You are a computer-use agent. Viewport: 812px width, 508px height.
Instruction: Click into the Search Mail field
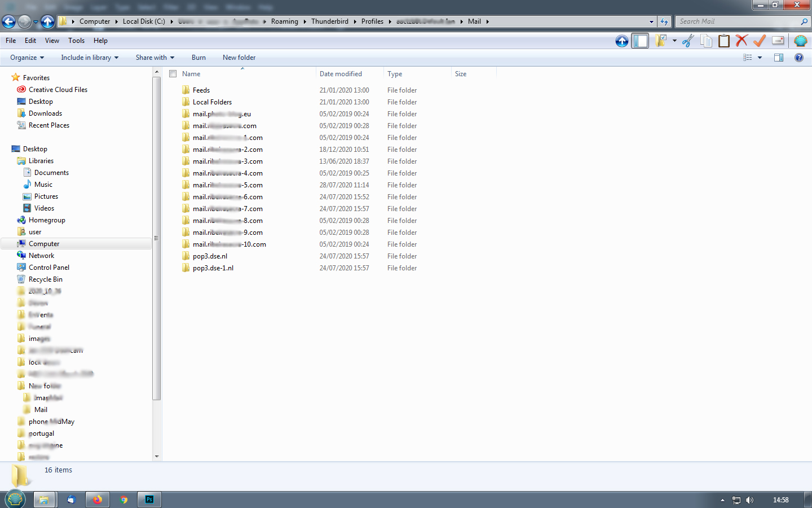coord(742,21)
